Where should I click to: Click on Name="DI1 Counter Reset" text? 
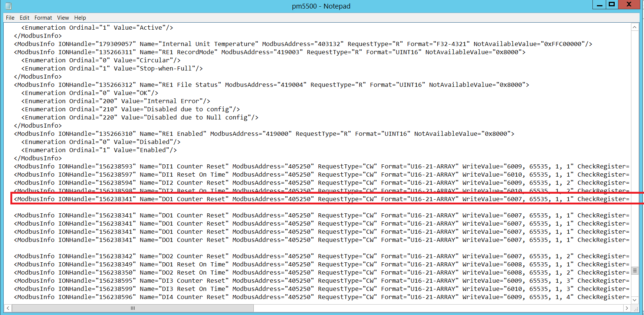[x=184, y=166]
